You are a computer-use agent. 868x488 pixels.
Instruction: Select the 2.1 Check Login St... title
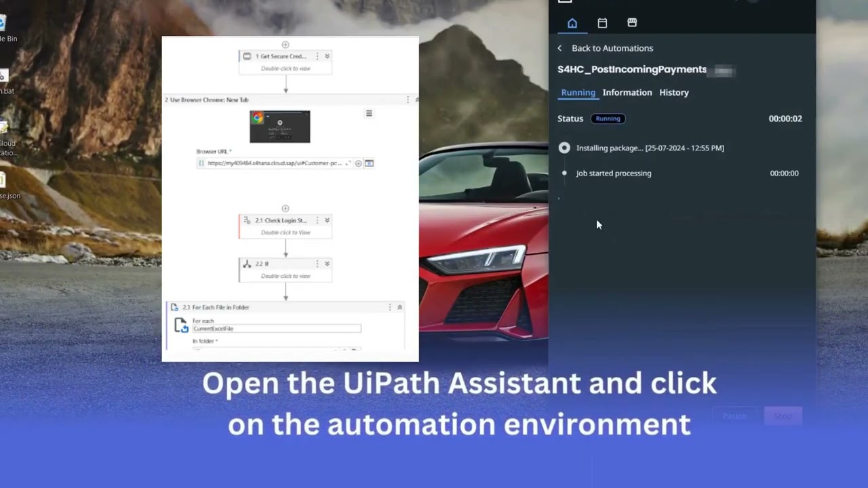(x=281, y=220)
